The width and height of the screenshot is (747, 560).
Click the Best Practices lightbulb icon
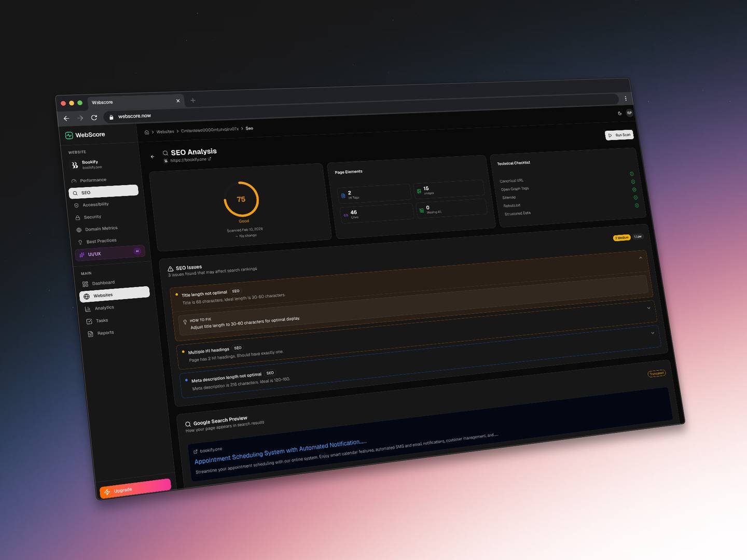[80, 242]
